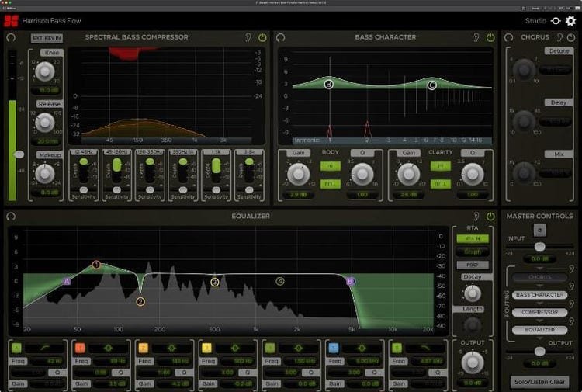Click the 45-150Hz band depth slider
The height and width of the screenshot is (392, 582).
(x=116, y=170)
